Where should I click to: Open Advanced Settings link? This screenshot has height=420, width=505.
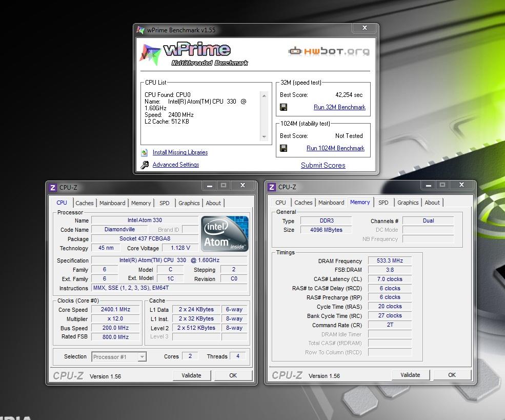coord(176,165)
